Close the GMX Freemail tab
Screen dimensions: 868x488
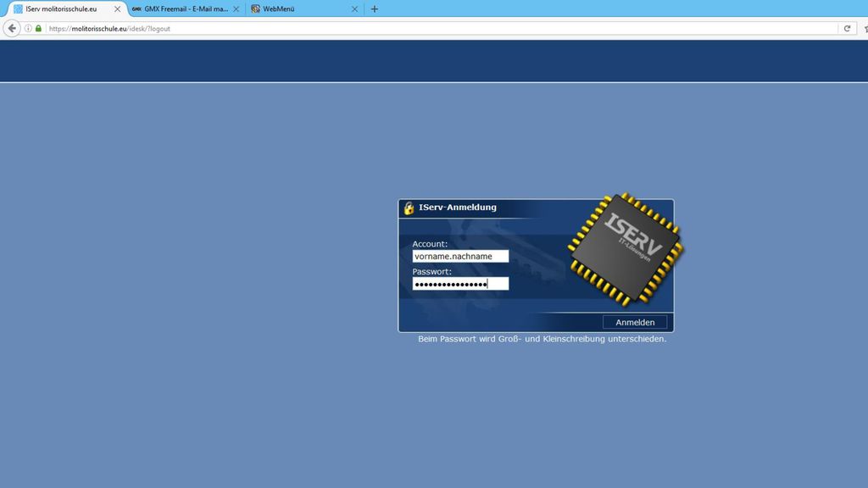(236, 8)
